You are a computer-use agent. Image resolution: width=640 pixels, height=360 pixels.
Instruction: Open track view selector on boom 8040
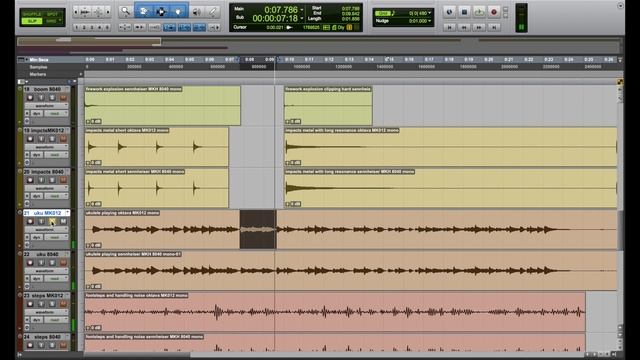(x=46, y=106)
